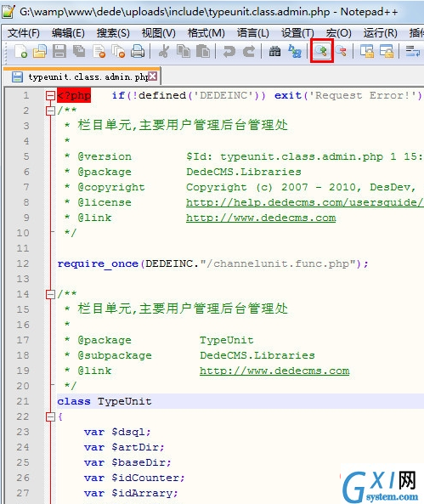
Task: Click the Close file toolbar icon
Action: click(x=99, y=52)
